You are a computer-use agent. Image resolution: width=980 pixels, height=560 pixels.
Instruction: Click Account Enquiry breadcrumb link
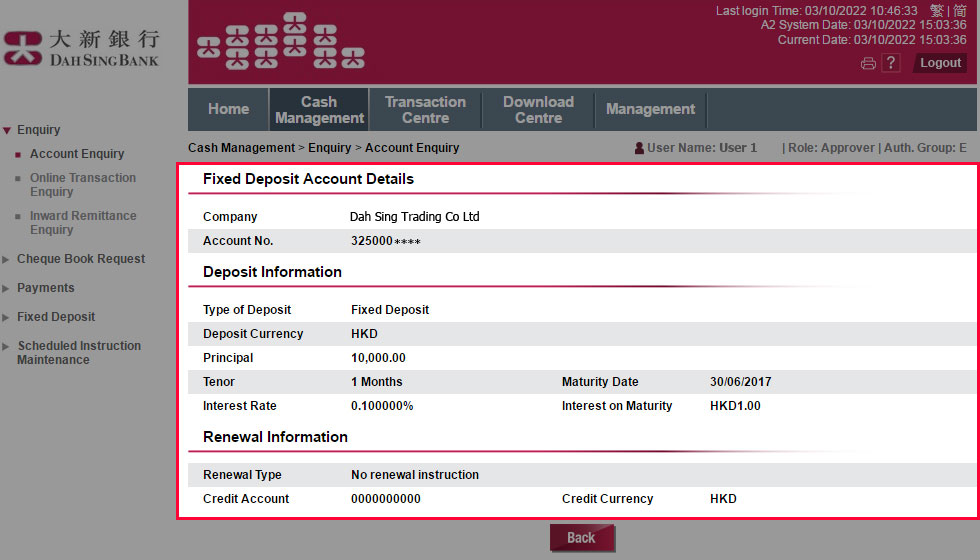pyautogui.click(x=412, y=148)
